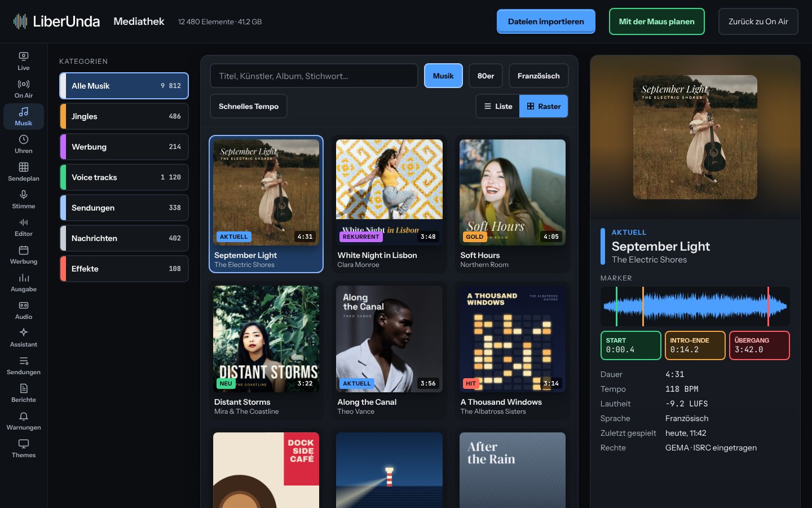The width and height of the screenshot is (812, 508).
Task: Toggle the Französisch filter chip
Action: (x=539, y=76)
